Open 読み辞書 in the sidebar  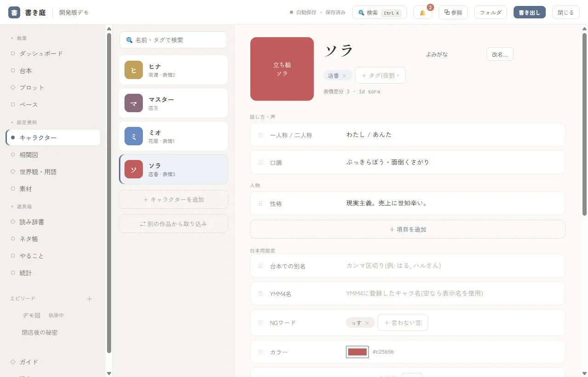coord(53,222)
